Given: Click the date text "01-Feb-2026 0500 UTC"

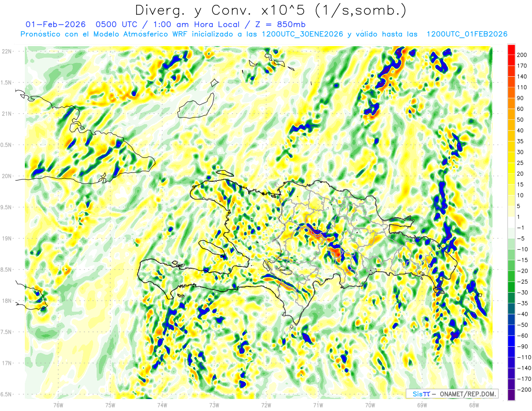Looking at the screenshot, I should (x=83, y=24).
